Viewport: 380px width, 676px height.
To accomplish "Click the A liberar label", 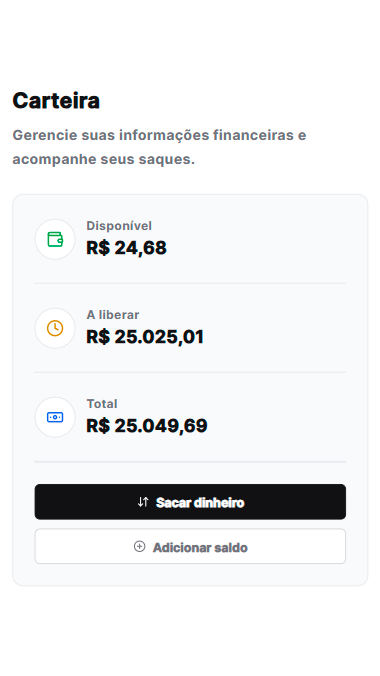I will point(113,315).
